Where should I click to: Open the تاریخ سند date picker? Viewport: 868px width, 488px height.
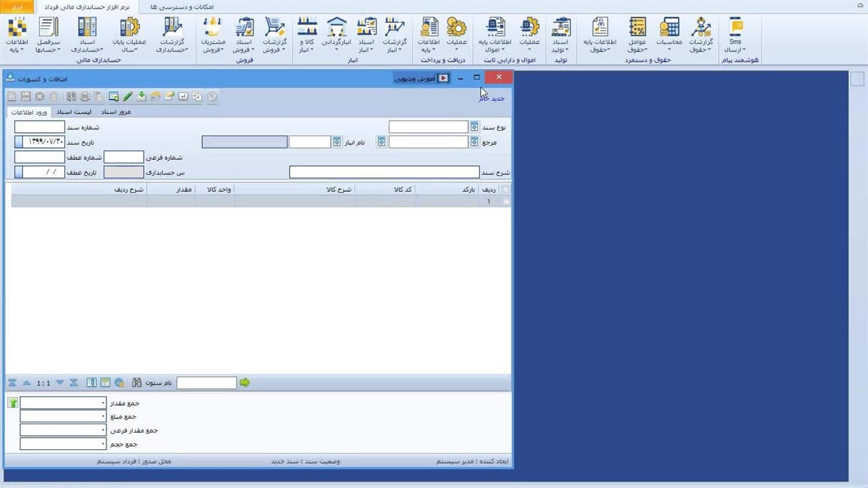[x=19, y=142]
